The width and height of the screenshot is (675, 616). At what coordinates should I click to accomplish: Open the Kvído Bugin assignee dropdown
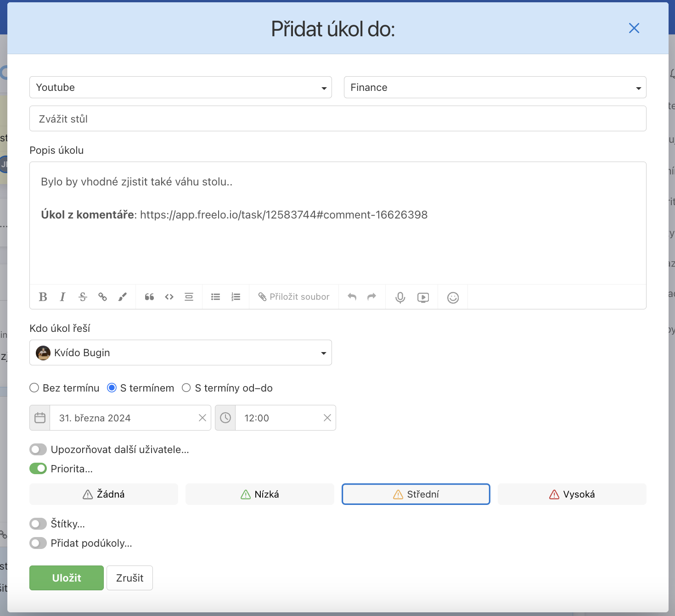coord(180,353)
